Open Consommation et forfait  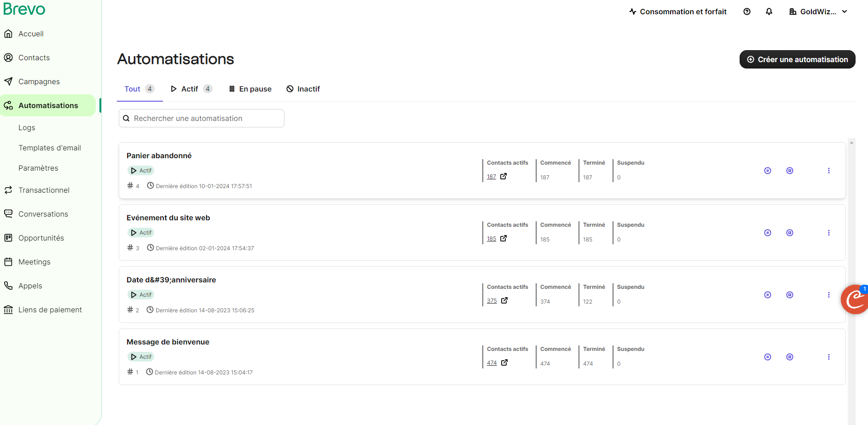pos(678,11)
